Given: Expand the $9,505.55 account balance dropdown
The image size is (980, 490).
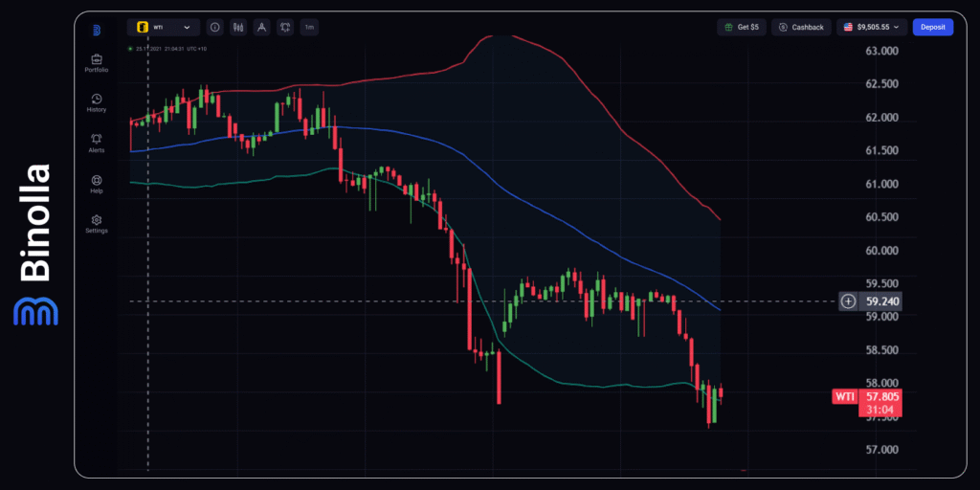Looking at the screenshot, I should (x=871, y=28).
